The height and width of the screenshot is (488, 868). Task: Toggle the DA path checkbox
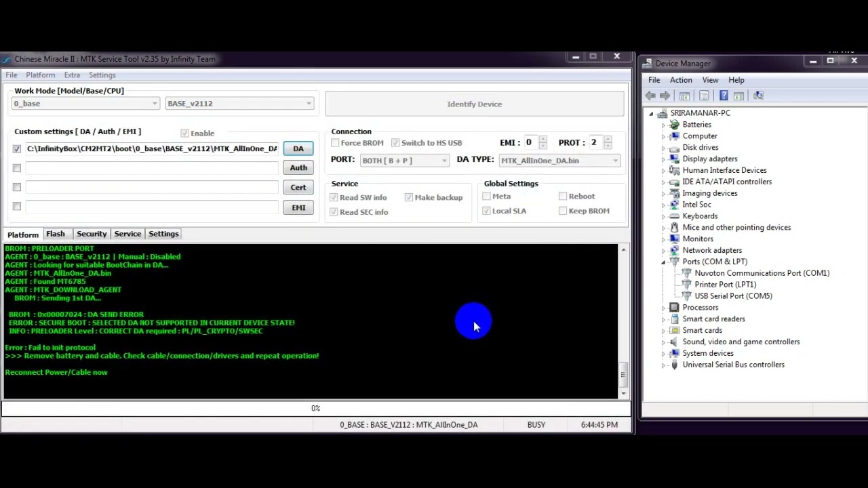[x=17, y=149]
